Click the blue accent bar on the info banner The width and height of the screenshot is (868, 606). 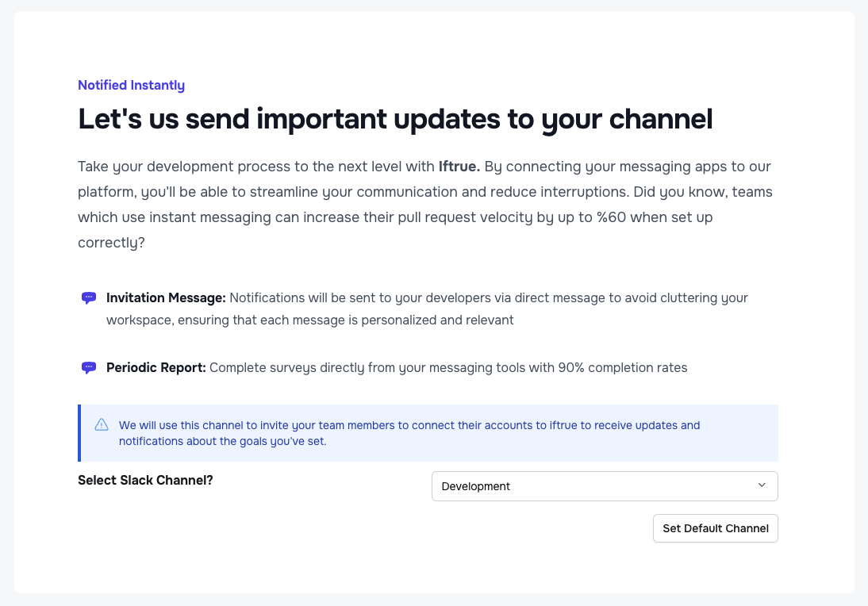tap(79, 433)
